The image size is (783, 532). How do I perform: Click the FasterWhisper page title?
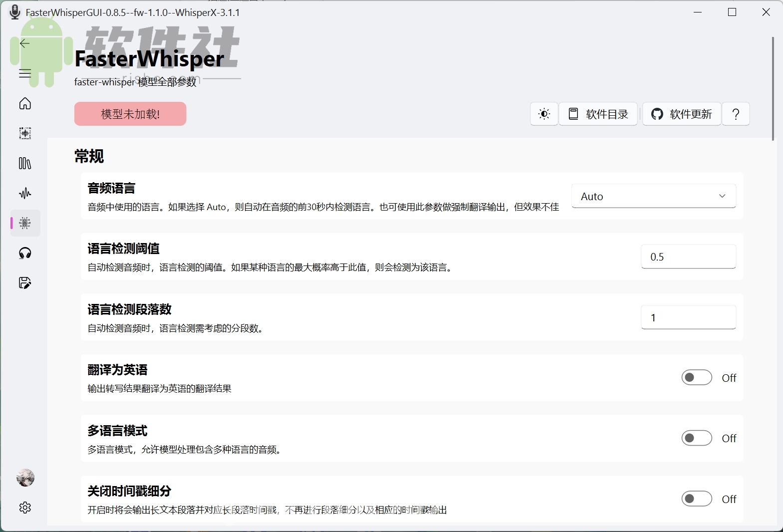[149, 58]
